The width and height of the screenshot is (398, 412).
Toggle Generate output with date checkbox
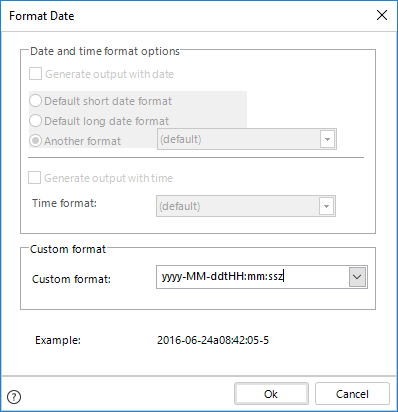35,74
